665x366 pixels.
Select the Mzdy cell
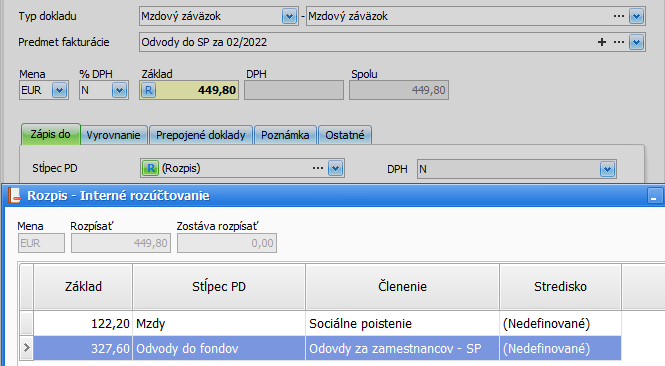click(x=219, y=324)
